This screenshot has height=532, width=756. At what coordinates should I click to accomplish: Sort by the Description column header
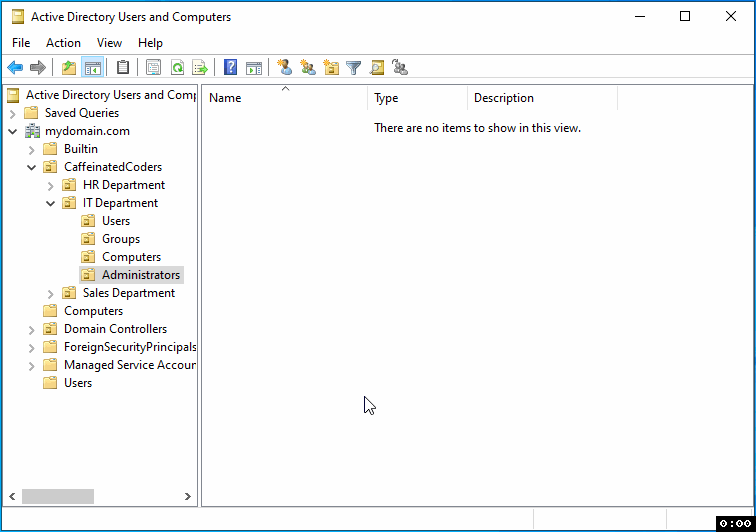pos(542,98)
